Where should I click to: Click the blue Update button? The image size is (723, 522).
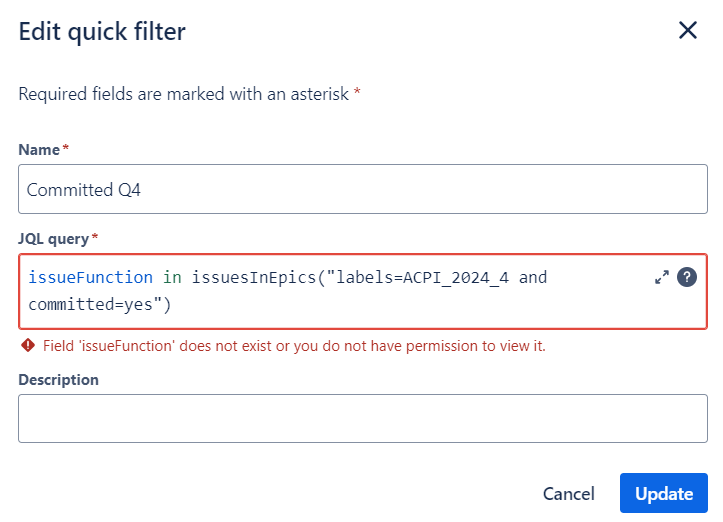[664, 493]
